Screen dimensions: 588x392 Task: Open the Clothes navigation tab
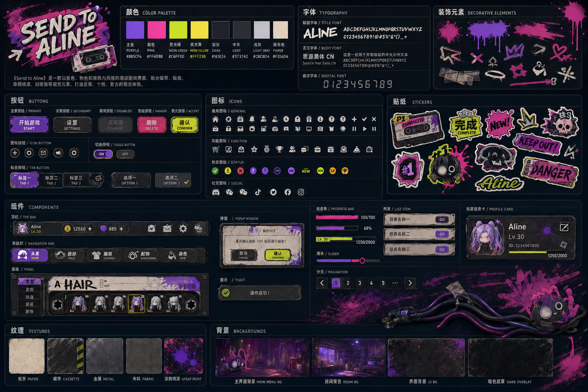pyautogui.click(x=104, y=255)
